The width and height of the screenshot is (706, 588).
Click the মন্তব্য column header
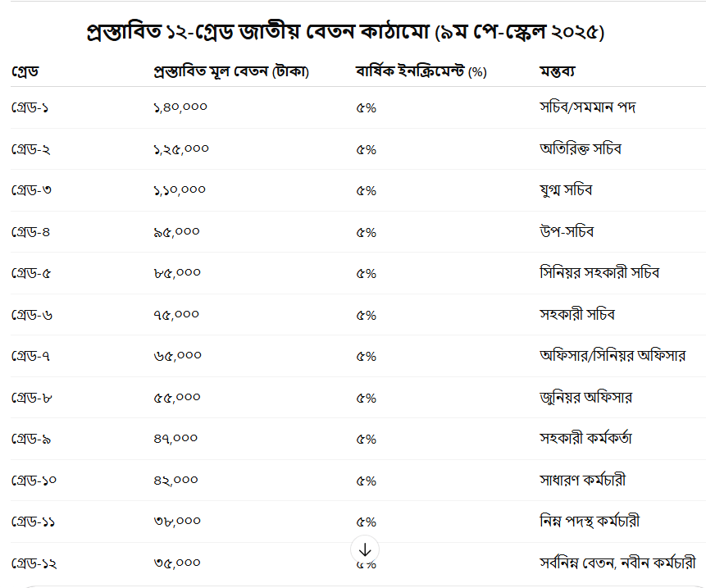(557, 72)
